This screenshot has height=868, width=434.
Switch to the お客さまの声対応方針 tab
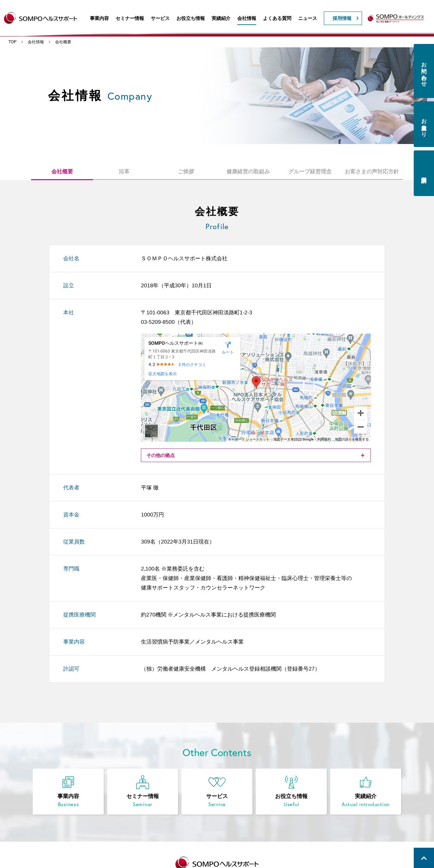click(372, 172)
